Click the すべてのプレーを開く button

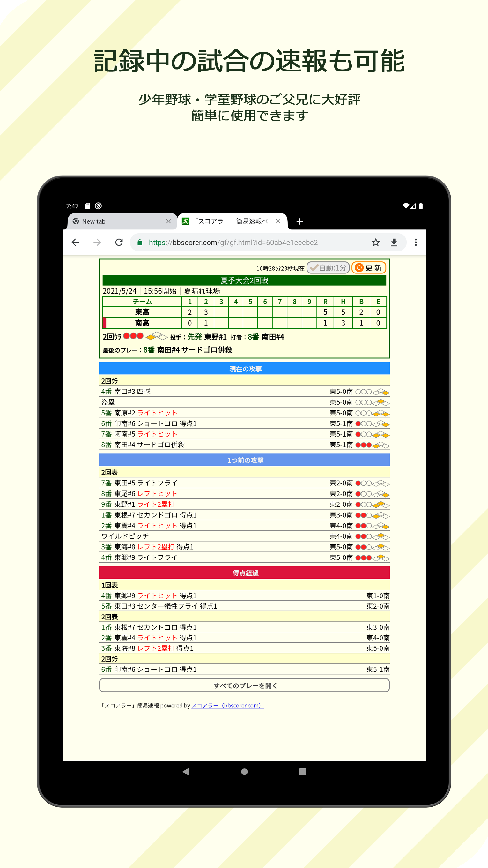coord(244,685)
